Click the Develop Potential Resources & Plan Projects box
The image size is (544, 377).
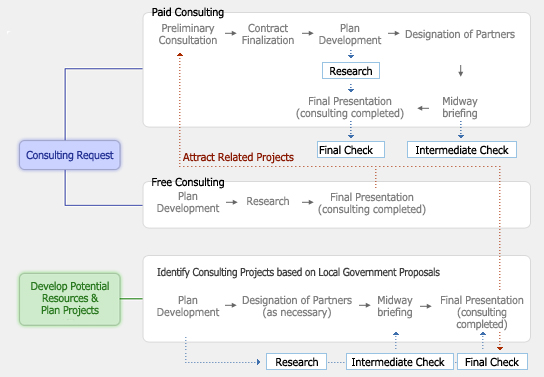pos(70,299)
